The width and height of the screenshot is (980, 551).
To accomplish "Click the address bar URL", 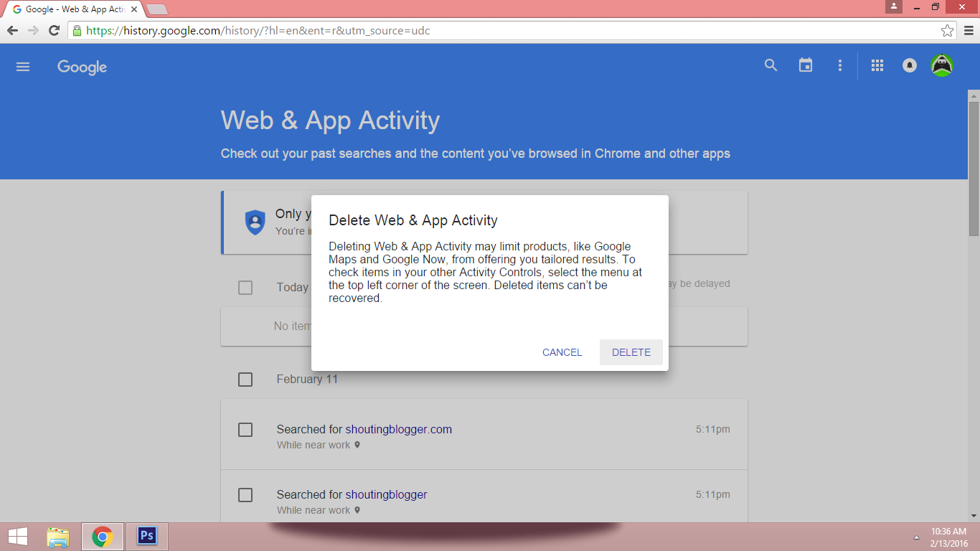I will (x=258, y=31).
